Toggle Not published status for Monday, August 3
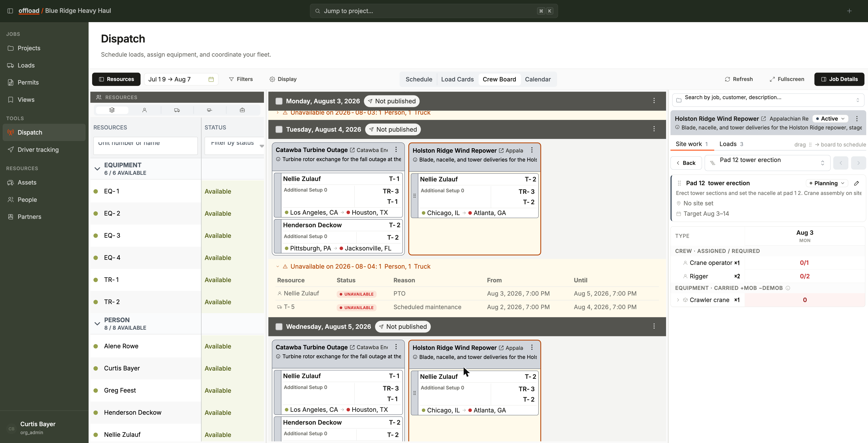The height and width of the screenshot is (443, 868). [x=391, y=101]
